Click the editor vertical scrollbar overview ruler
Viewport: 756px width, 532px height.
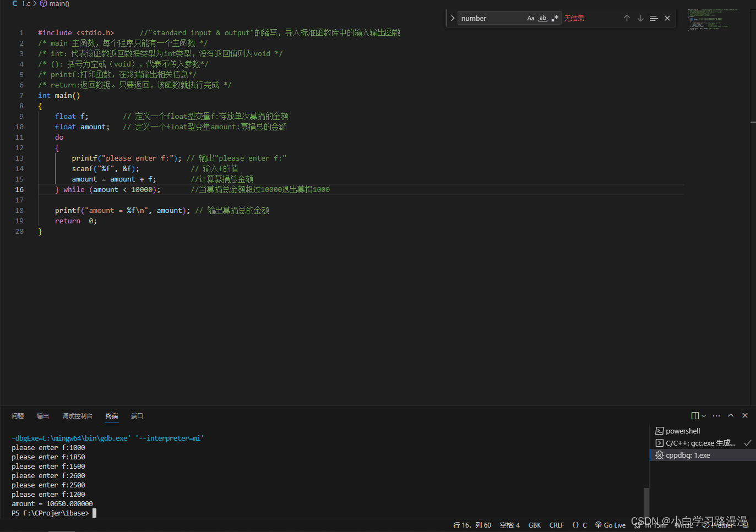[x=753, y=207]
